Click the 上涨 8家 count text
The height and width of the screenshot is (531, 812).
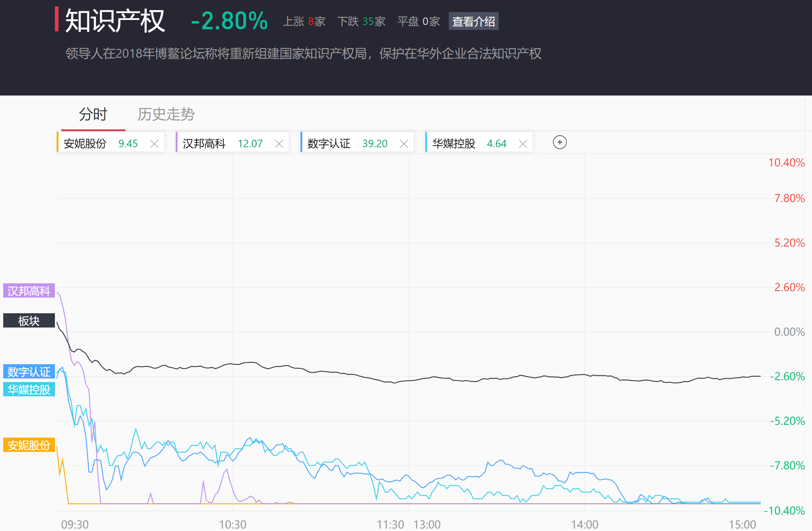tap(304, 21)
